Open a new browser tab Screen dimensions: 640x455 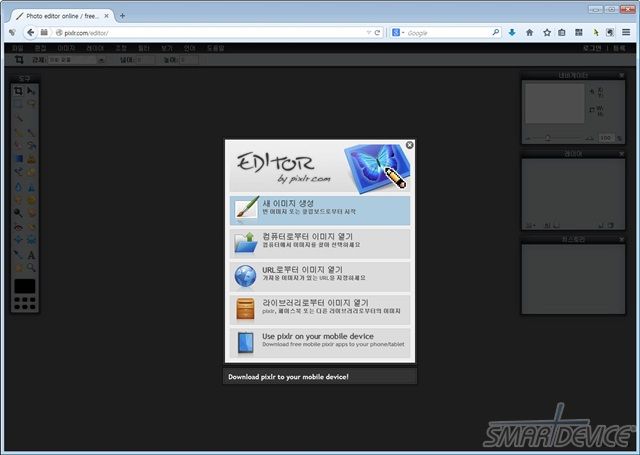pos(122,16)
